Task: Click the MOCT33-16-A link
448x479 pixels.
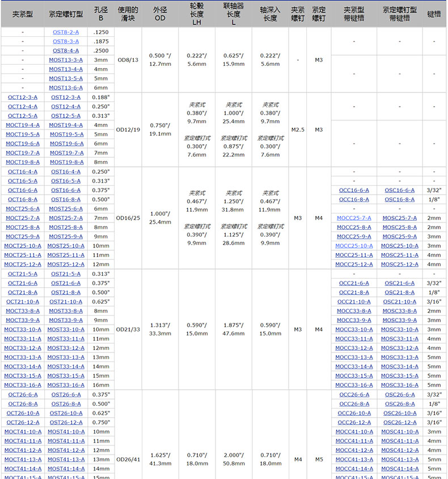Action: coord(23,385)
